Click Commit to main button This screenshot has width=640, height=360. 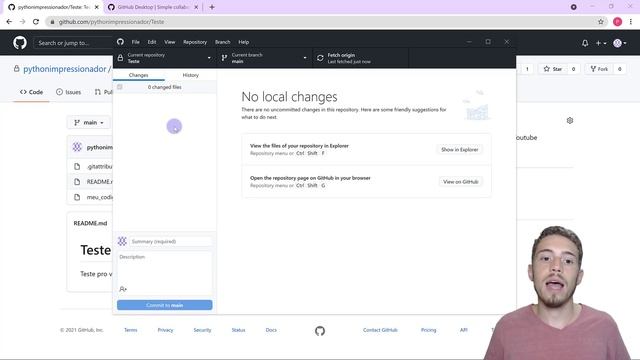pos(164,305)
